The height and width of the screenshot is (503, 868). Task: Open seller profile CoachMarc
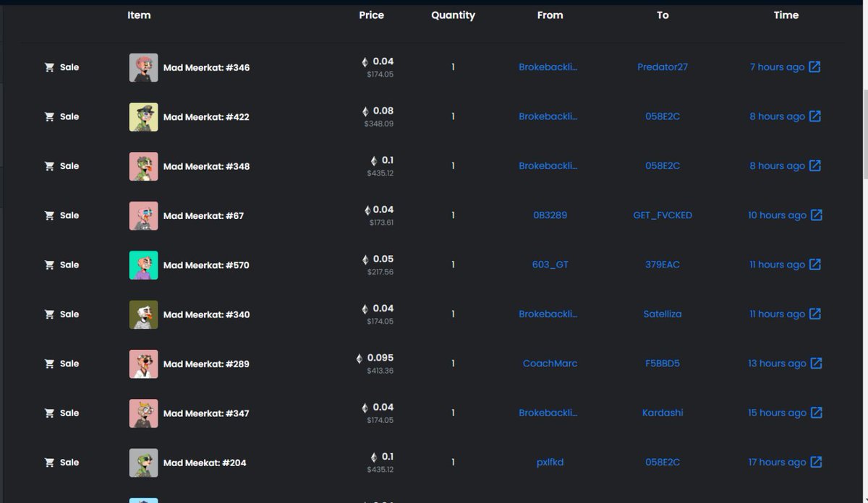[x=550, y=364]
